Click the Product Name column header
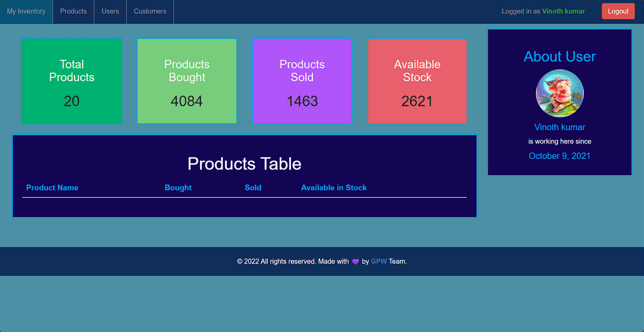Image resolution: width=644 pixels, height=332 pixels. 52,187
